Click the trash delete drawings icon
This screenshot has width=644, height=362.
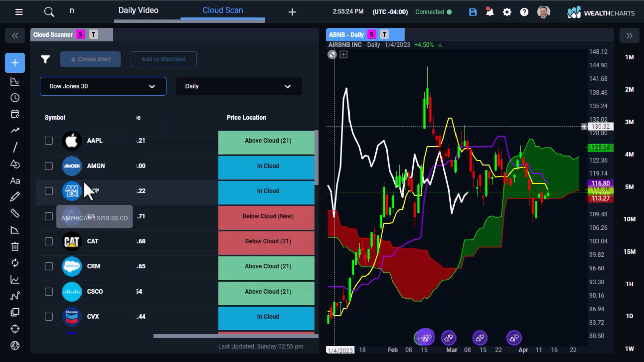(x=15, y=246)
